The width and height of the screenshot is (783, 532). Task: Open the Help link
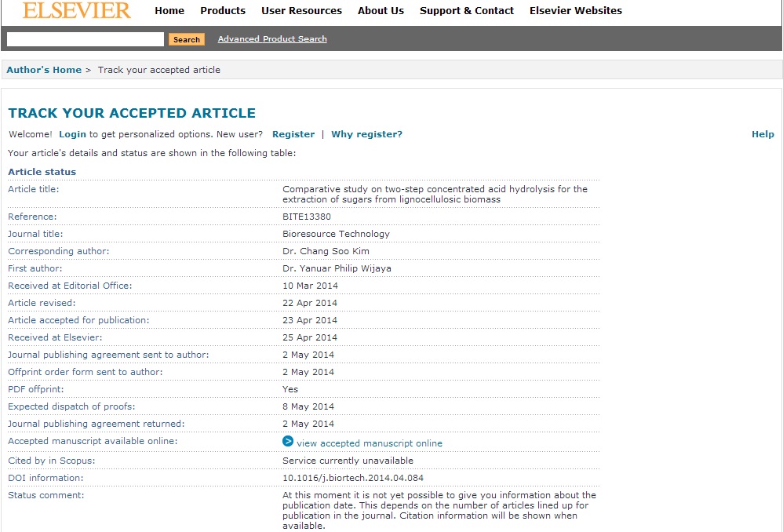pos(763,133)
